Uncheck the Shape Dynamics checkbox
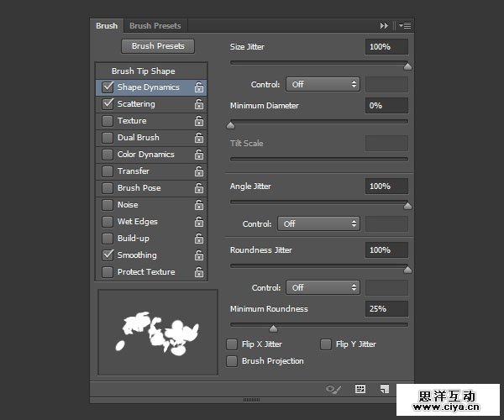504x420 pixels. click(108, 87)
